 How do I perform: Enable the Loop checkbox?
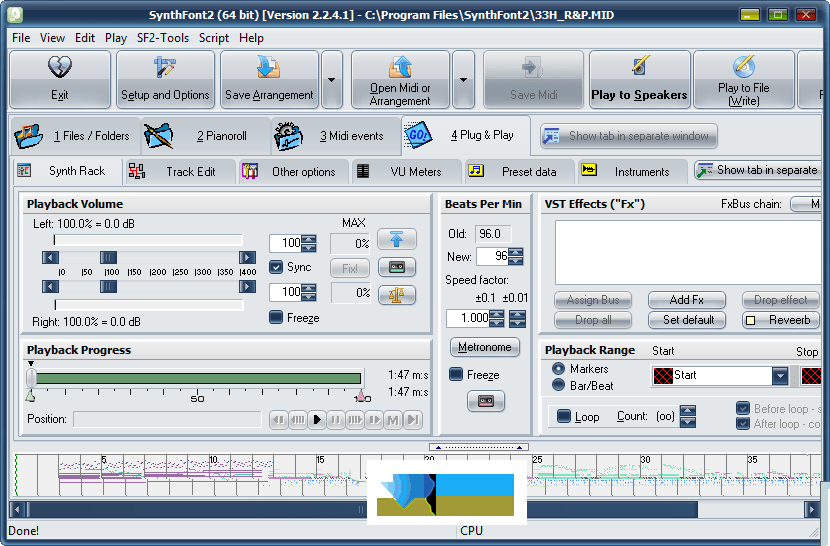(564, 416)
